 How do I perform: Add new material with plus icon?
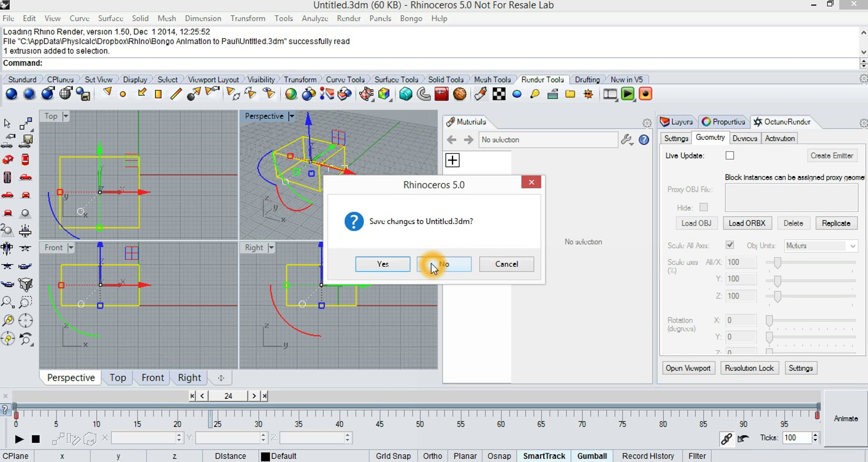coord(452,160)
